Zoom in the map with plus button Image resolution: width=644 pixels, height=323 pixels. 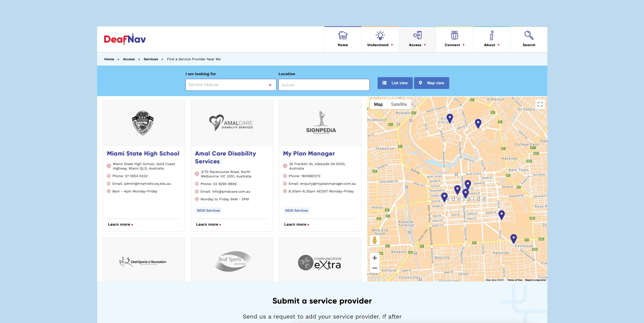pos(374,258)
